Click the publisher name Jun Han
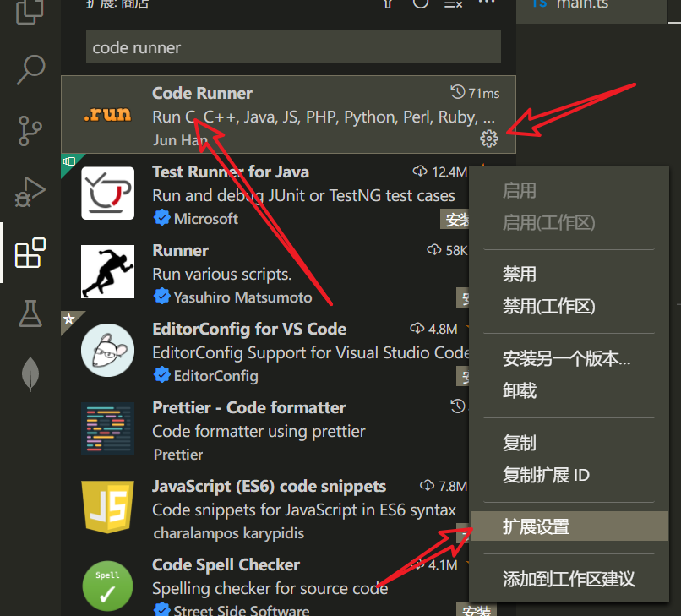Screen dimensions: 681x616 pos(180,140)
